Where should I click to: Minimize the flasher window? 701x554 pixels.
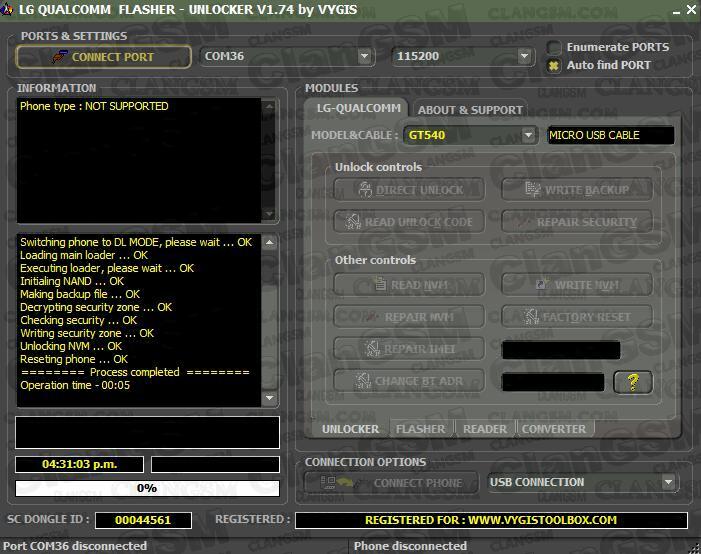point(676,11)
